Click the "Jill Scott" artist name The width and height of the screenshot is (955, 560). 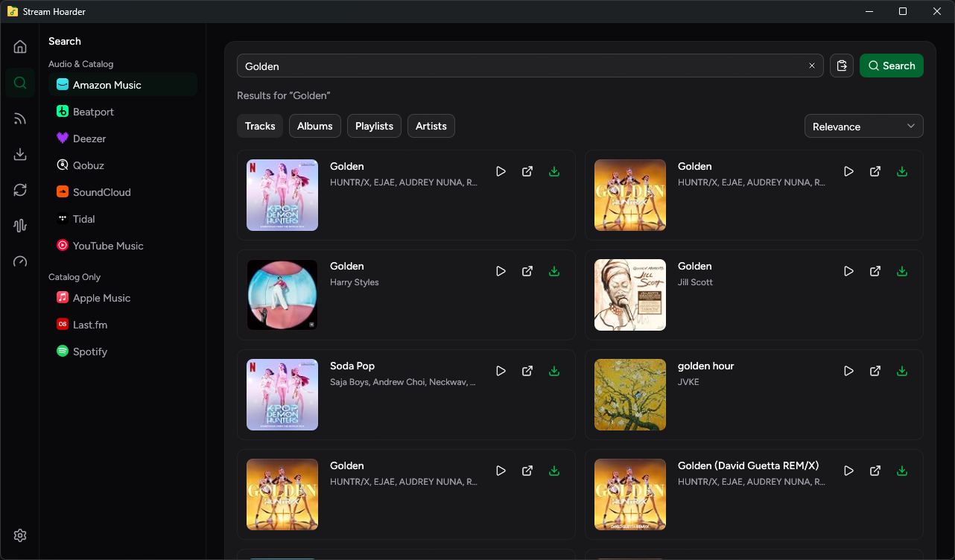pyautogui.click(x=696, y=282)
